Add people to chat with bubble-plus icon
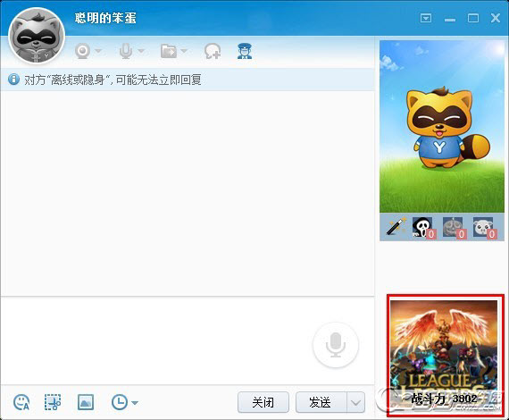 (x=213, y=51)
